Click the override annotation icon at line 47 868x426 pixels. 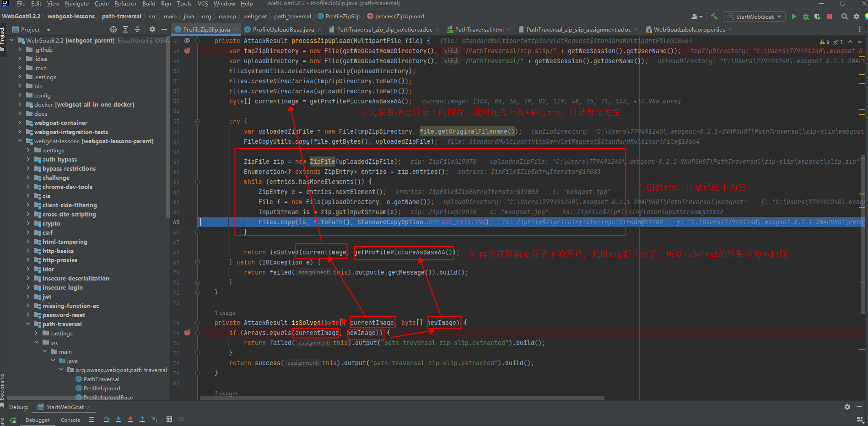click(187, 41)
